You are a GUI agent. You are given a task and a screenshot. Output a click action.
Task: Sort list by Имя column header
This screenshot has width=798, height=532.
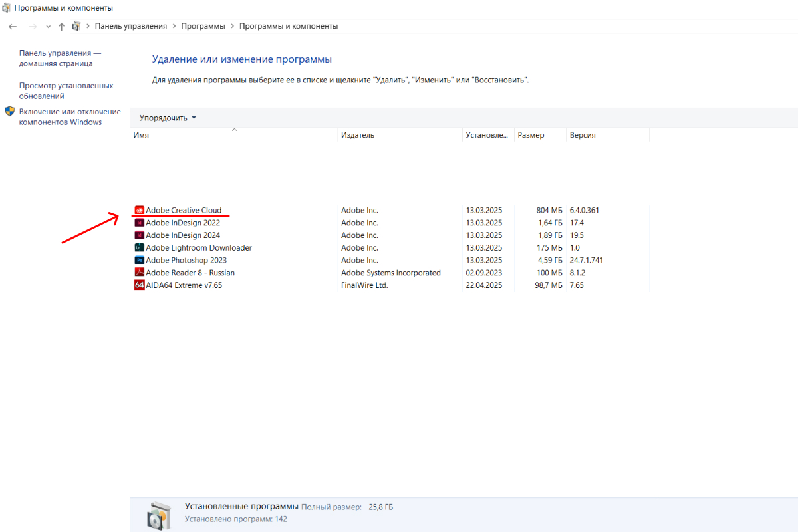pyautogui.click(x=141, y=135)
